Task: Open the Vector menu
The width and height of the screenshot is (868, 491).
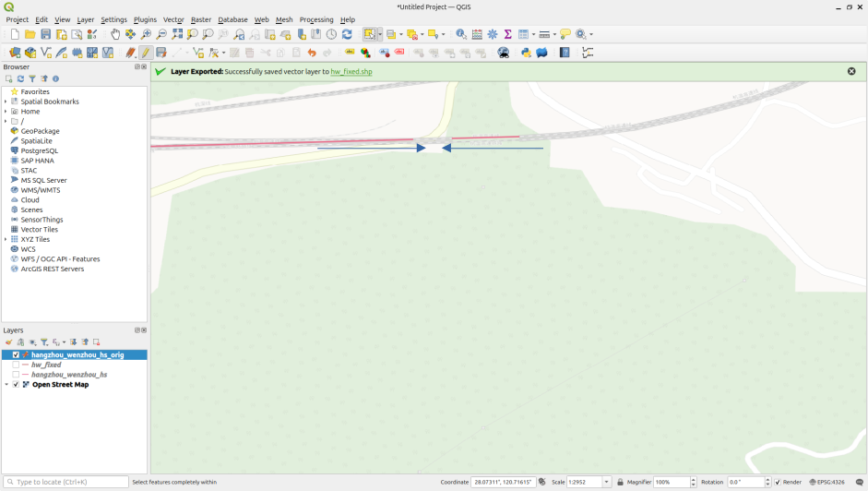Action: click(173, 19)
